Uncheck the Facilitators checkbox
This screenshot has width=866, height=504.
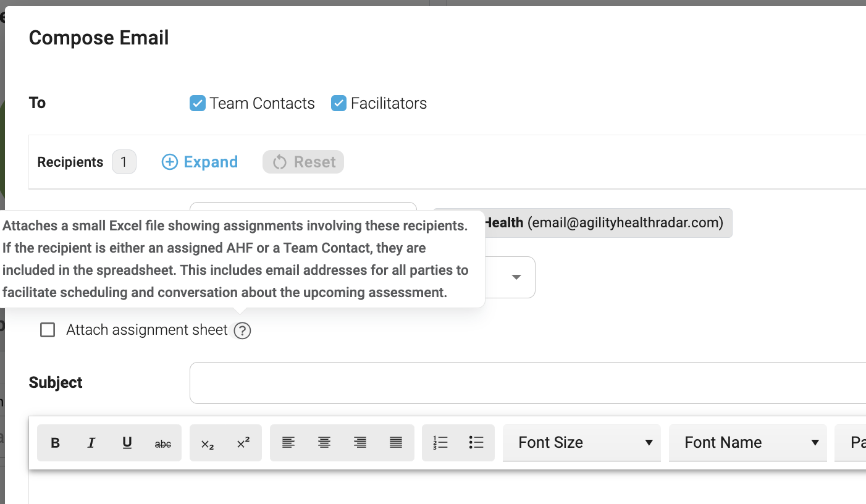click(338, 103)
